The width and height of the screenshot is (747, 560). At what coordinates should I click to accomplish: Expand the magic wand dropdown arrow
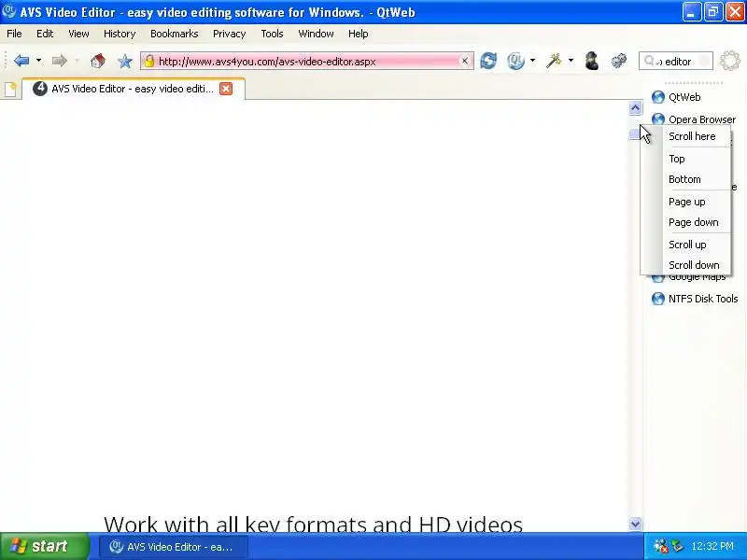571,61
